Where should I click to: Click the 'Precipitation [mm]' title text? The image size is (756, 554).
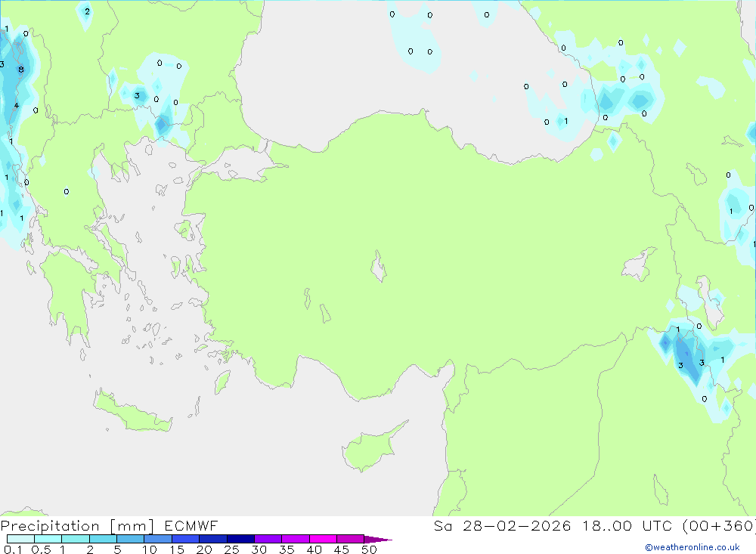[x=77, y=526]
